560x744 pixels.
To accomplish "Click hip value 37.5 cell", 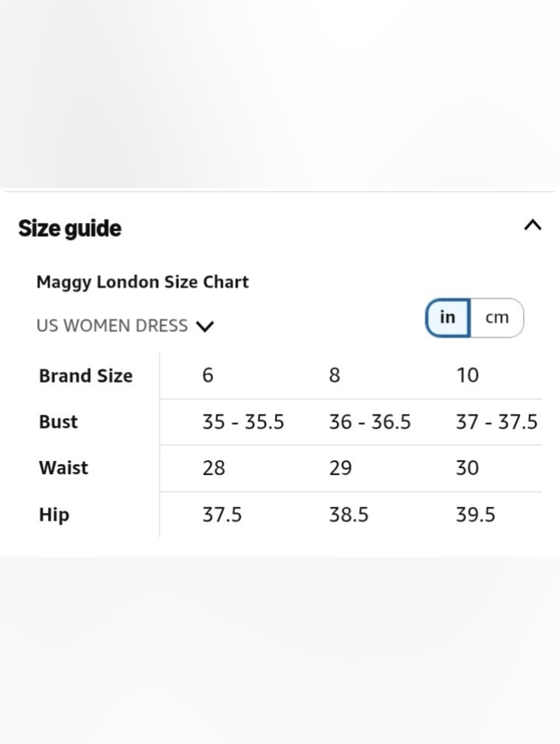I will tap(222, 514).
